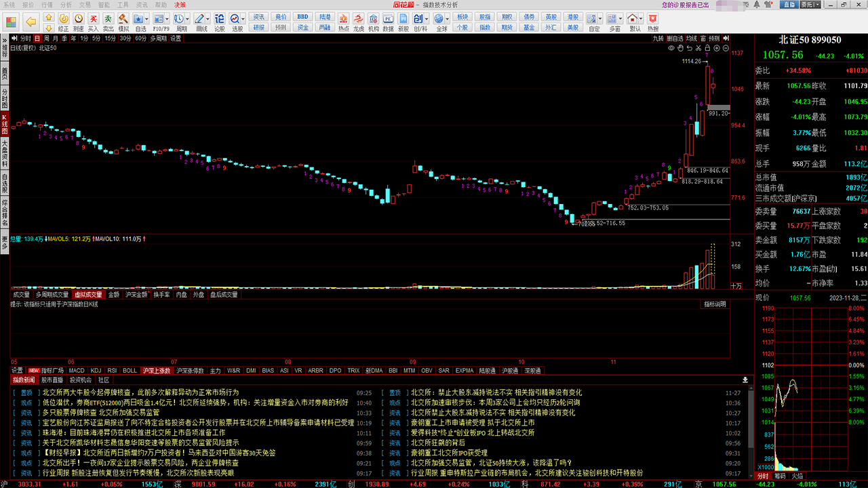
Task: Toggle the chart eye visibility icon
Action: (671, 48)
